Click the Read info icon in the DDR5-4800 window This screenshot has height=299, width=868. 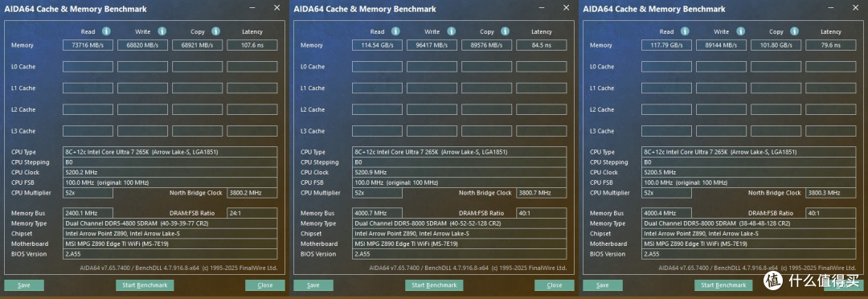click(106, 31)
